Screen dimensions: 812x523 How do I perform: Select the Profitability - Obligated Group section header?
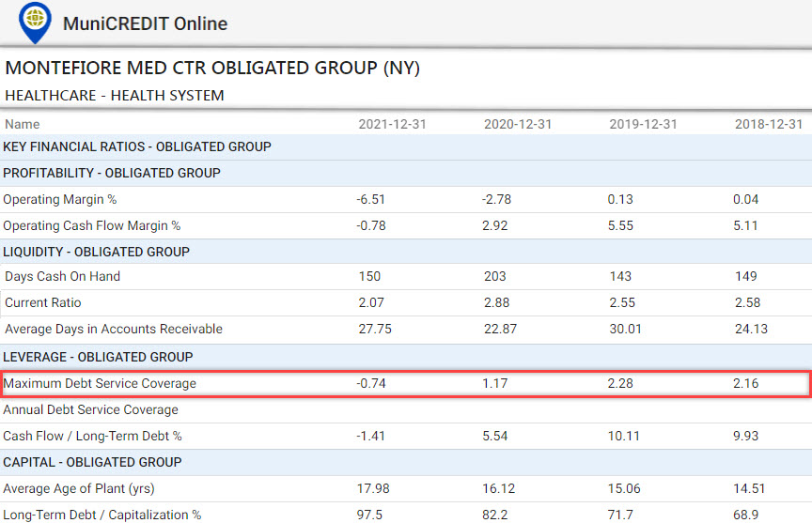pos(406,174)
